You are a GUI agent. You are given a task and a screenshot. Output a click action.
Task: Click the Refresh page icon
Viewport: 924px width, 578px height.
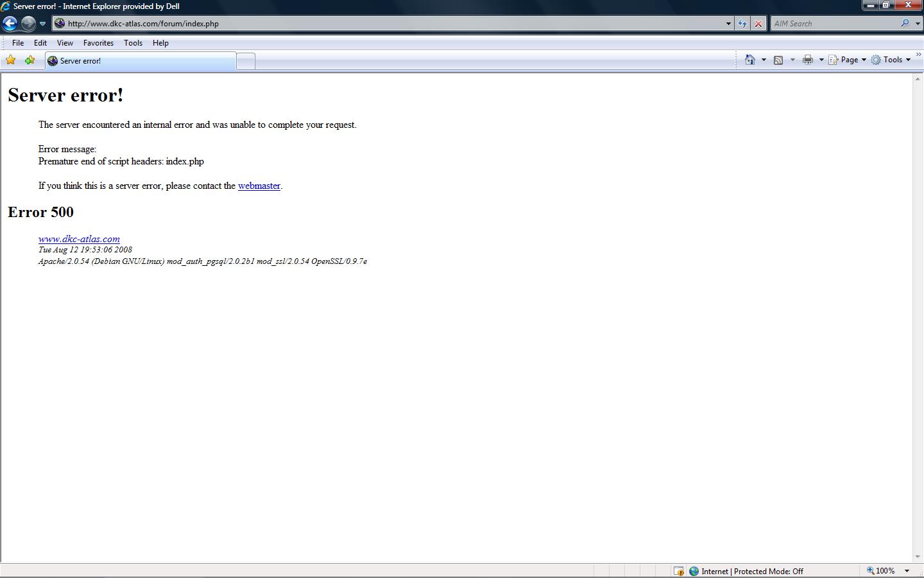[x=742, y=24]
